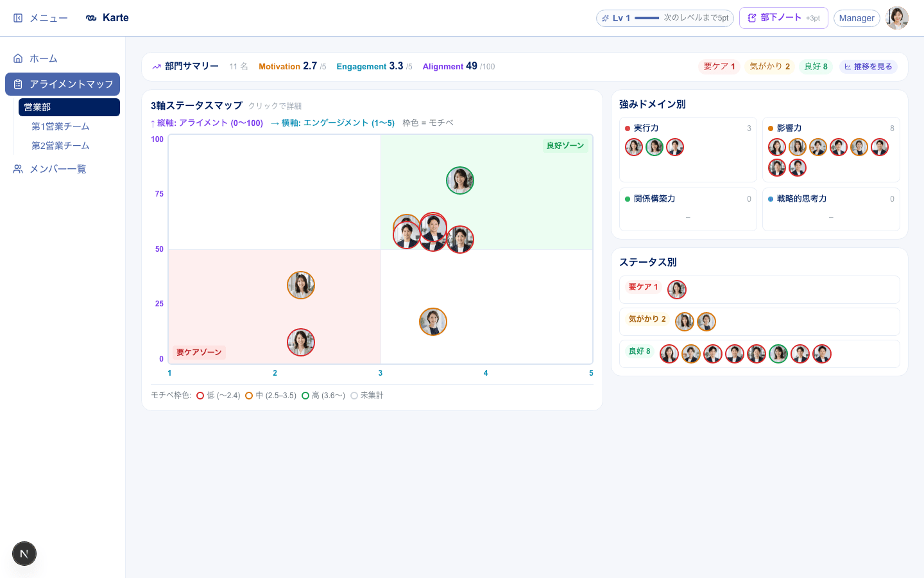
Task: Select green-bordered avatar in 良好 8 status row
Action: (x=778, y=354)
